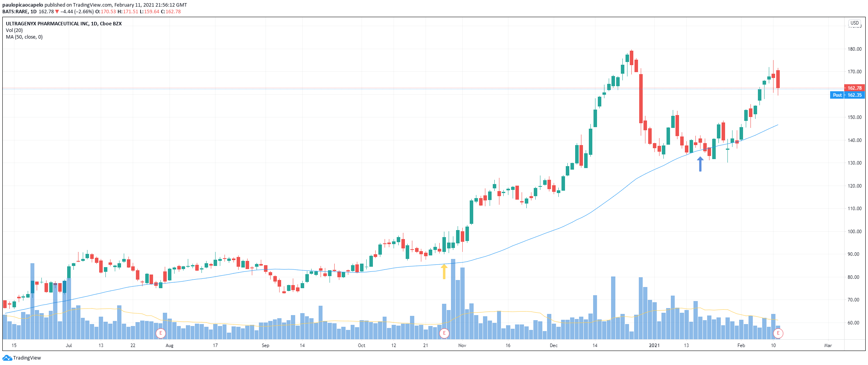
Task: Click the Oct date axis label
Action: (362, 346)
